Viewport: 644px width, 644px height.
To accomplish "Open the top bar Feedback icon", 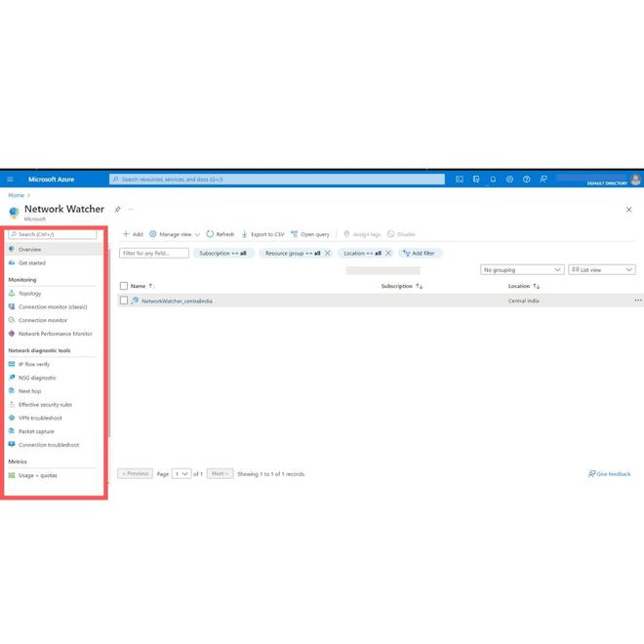I will point(543,180).
